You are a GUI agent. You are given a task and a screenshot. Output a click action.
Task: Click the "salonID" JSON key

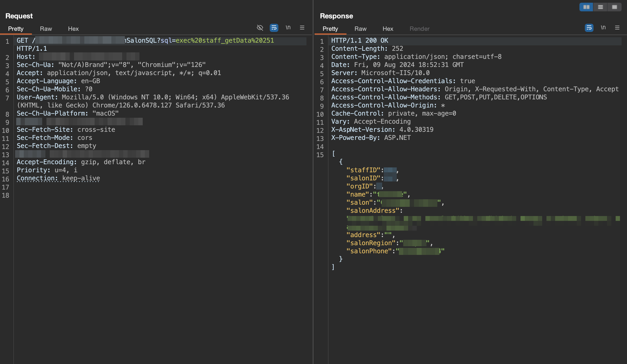(363, 178)
